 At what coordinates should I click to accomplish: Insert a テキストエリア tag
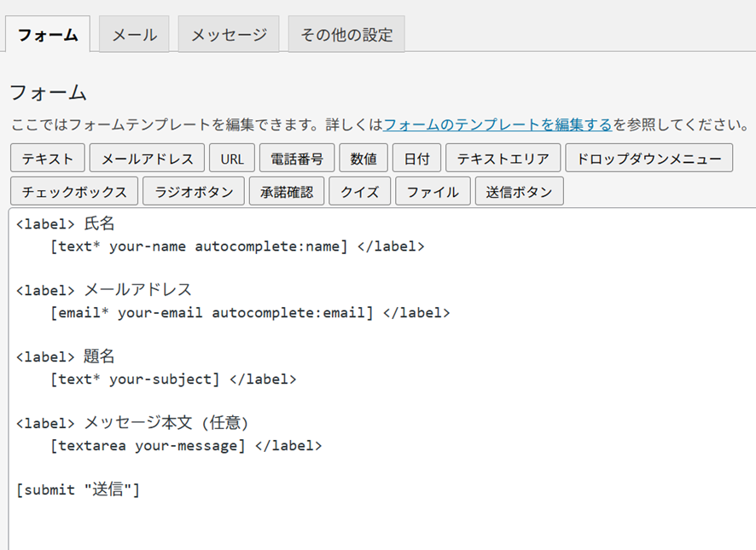coord(503,159)
